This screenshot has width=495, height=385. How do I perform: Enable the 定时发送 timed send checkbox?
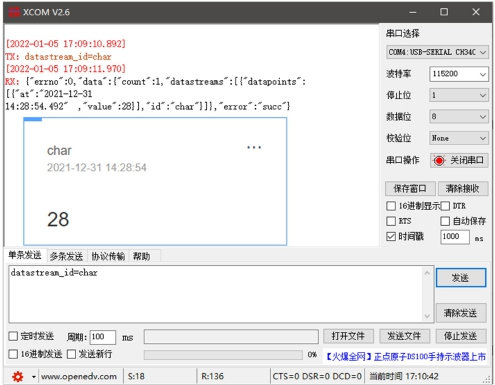13,336
